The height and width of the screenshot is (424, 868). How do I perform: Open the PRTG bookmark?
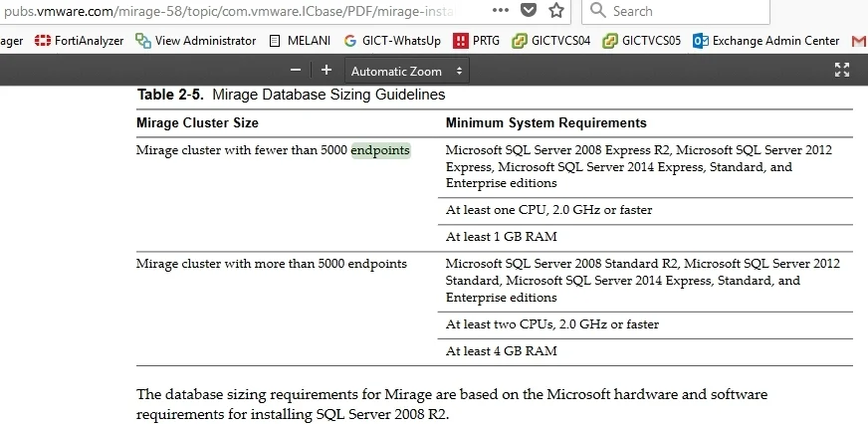pyautogui.click(x=476, y=41)
